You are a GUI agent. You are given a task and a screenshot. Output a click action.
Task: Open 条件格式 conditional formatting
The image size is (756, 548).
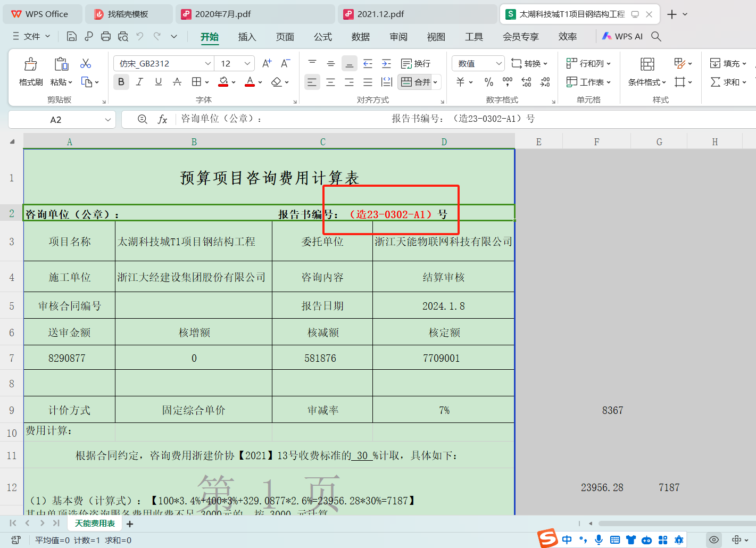point(645,82)
